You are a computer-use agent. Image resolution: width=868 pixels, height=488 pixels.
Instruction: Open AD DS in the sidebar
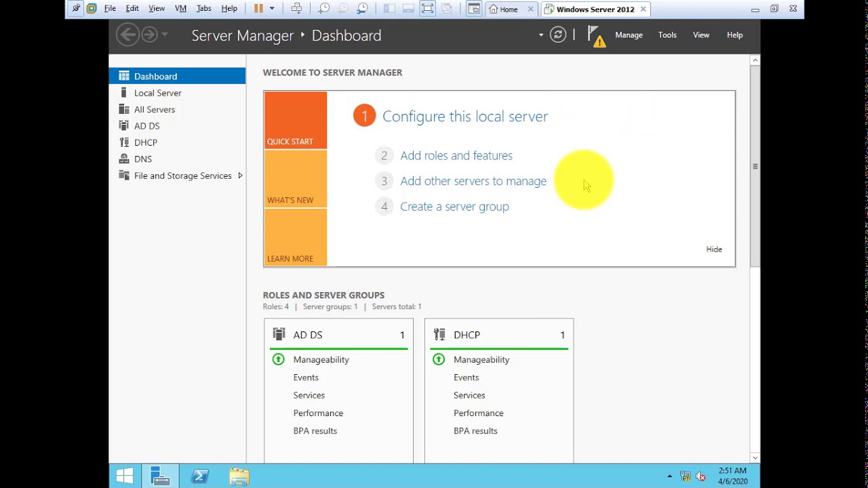(177, 126)
